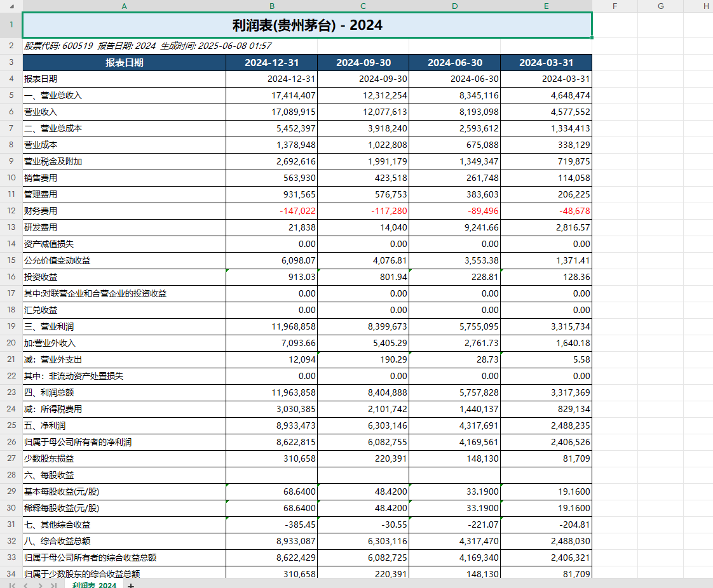
Task: Select cell value 9,241.66
Action: pos(455,227)
